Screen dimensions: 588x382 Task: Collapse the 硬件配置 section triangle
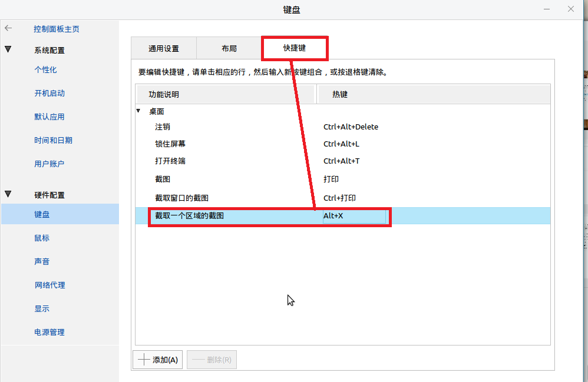coord(8,194)
